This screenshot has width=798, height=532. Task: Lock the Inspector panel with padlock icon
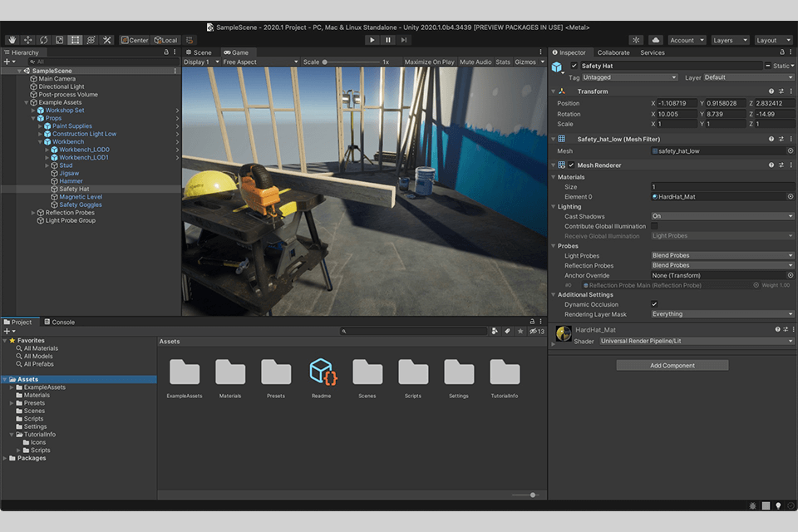point(781,52)
